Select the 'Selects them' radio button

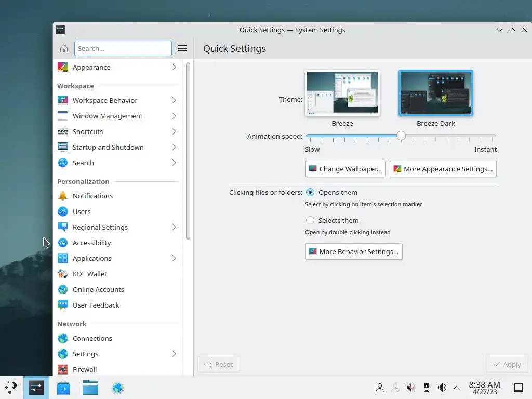point(310,220)
